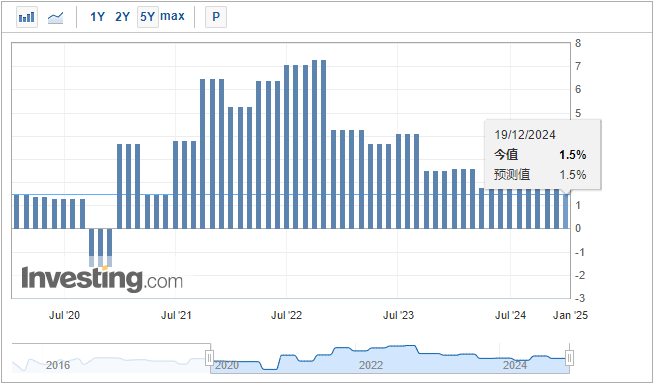Click the 2024 region in navigator
The height and width of the screenshot is (385, 655).
coord(515,365)
